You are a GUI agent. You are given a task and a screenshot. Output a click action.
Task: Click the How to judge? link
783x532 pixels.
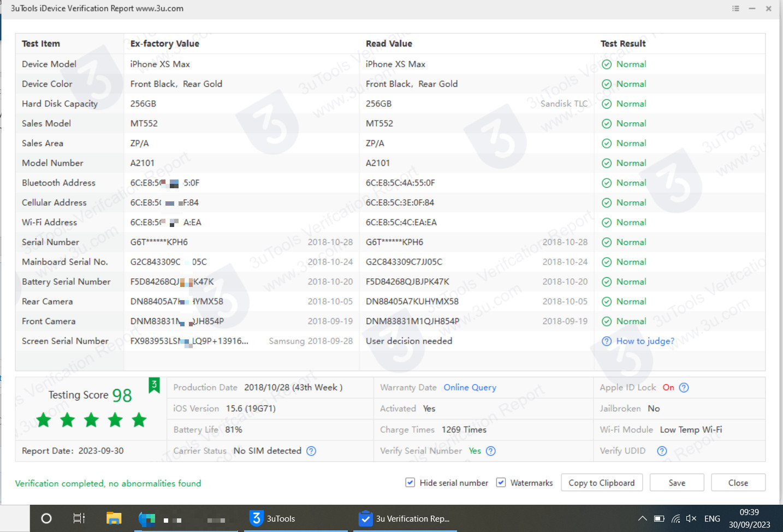(645, 341)
